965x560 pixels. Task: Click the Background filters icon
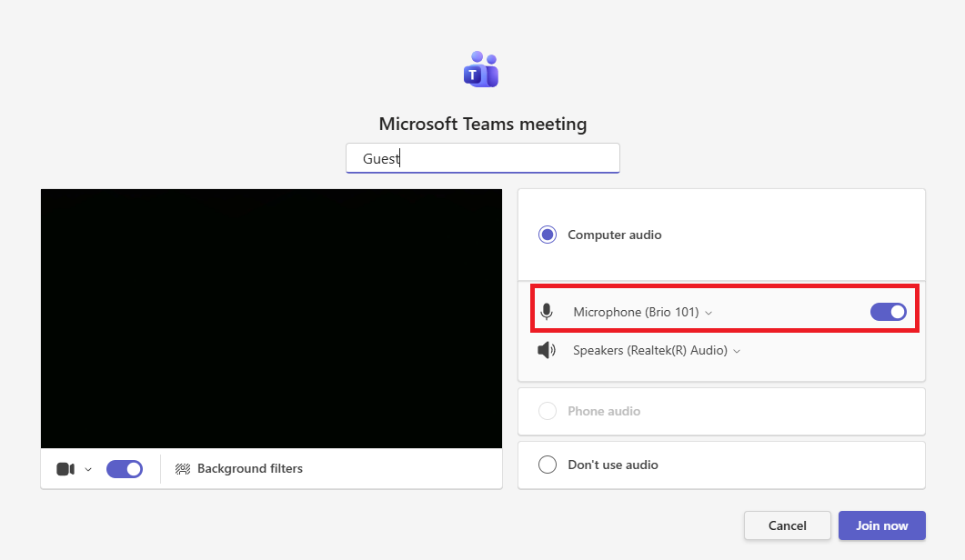pos(183,469)
